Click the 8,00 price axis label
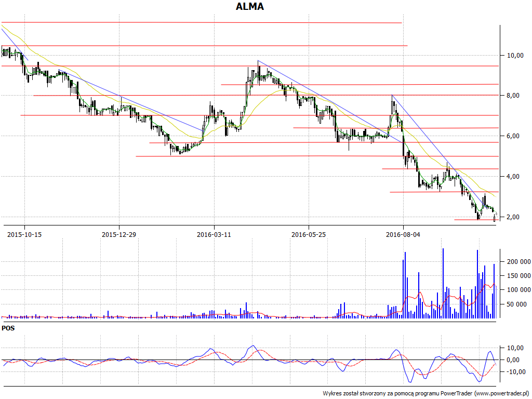 click(513, 96)
